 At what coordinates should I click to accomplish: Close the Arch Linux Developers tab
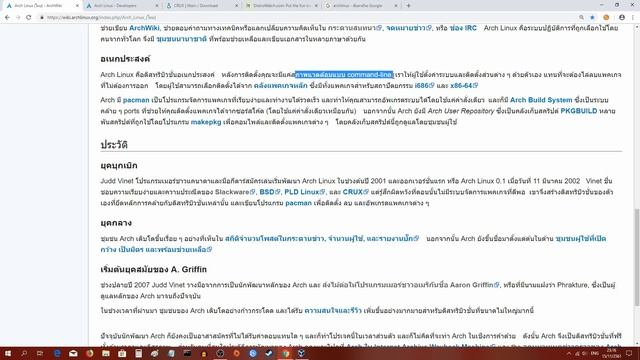pos(157,6)
